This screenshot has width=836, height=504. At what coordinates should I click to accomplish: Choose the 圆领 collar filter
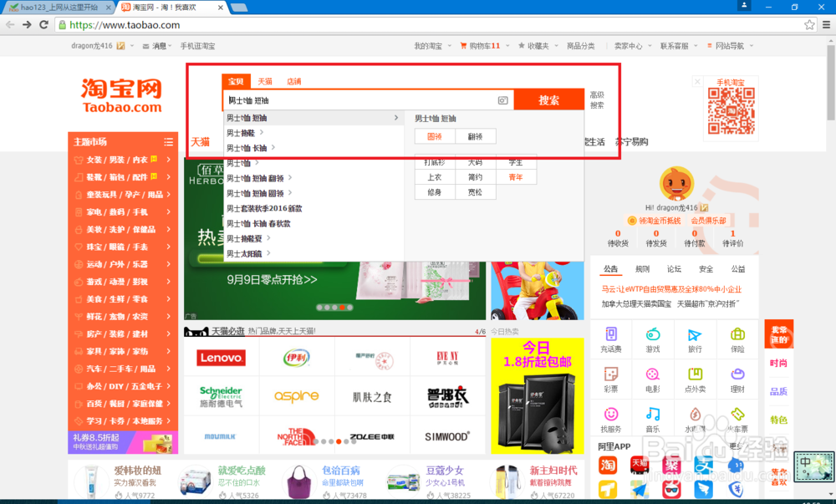coord(435,136)
